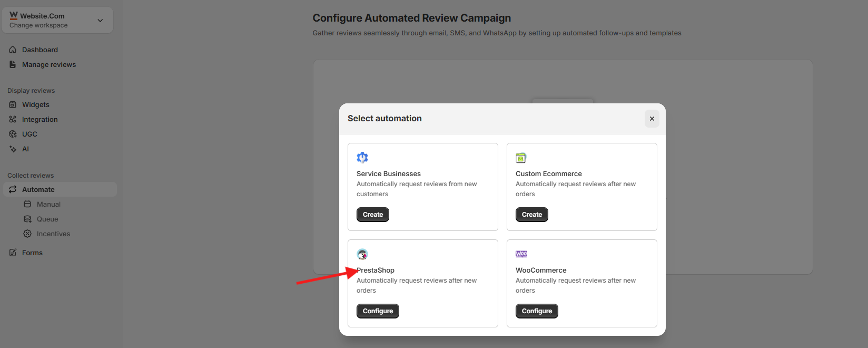Click the PrestaShop logo icon
Screen dimensions: 868x348
[x=362, y=254]
